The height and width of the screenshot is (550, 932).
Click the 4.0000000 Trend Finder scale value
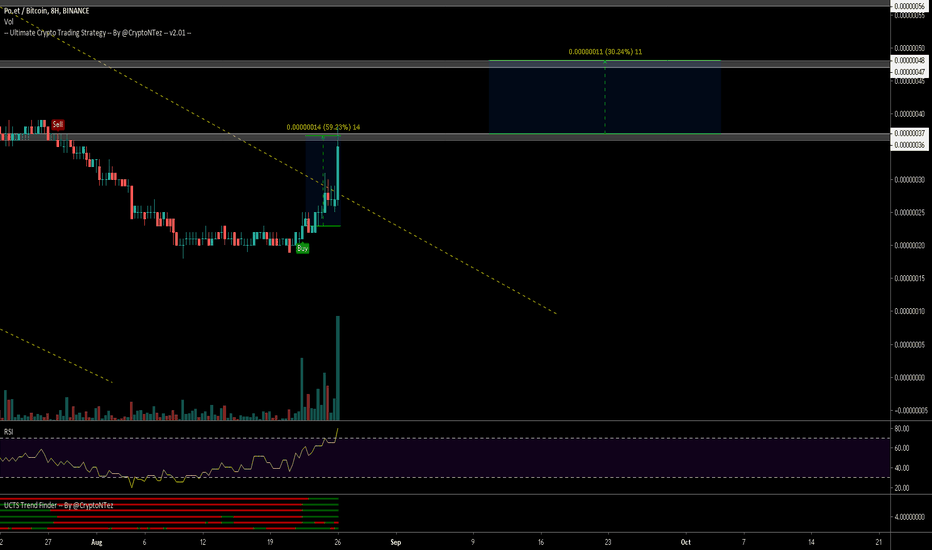tap(909, 517)
